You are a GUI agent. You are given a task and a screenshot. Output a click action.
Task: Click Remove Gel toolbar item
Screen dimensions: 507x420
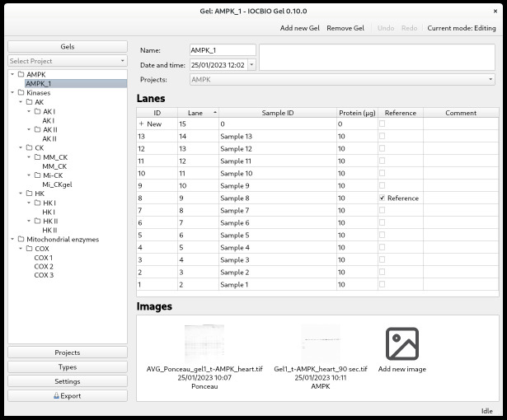pos(345,28)
